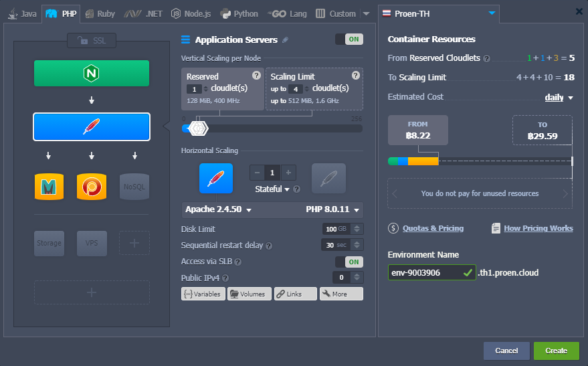Viewport: 588px width, 366px height.
Task: Select the Percona database node
Action: tap(92, 187)
